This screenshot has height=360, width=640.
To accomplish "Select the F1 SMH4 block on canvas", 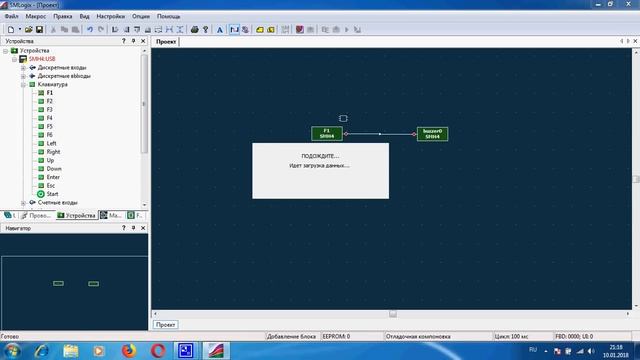I will 327,133.
